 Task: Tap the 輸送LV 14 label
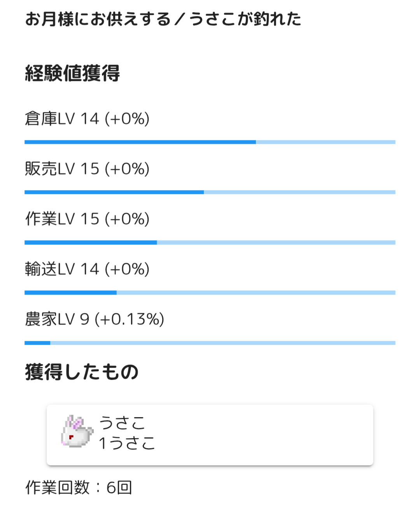coord(62,269)
